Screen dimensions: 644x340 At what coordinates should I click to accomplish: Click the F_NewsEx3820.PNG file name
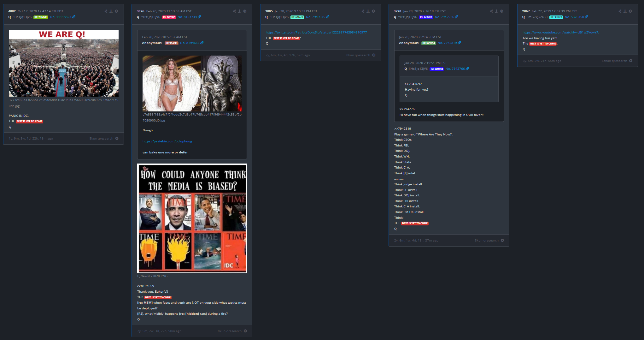152,276
